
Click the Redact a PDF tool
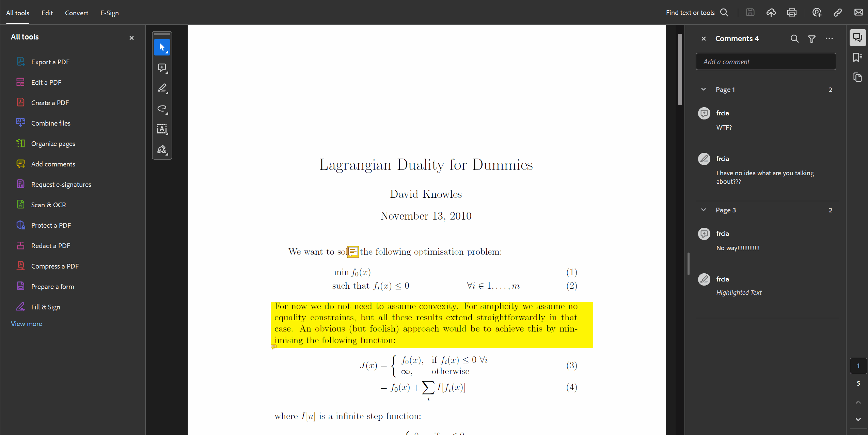51,246
